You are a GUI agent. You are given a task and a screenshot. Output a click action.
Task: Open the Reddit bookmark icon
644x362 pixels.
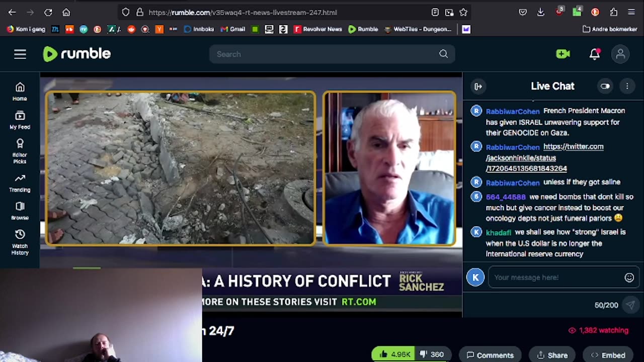(x=131, y=29)
